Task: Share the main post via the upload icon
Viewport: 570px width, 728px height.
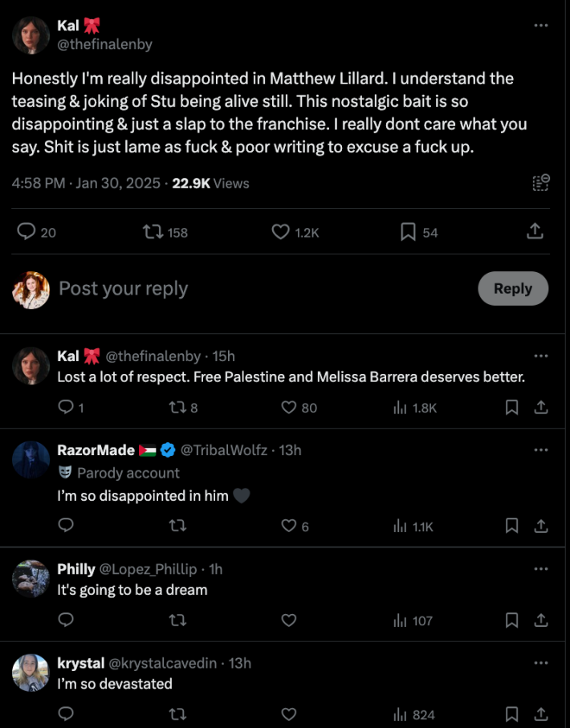Action: tap(535, 232)
